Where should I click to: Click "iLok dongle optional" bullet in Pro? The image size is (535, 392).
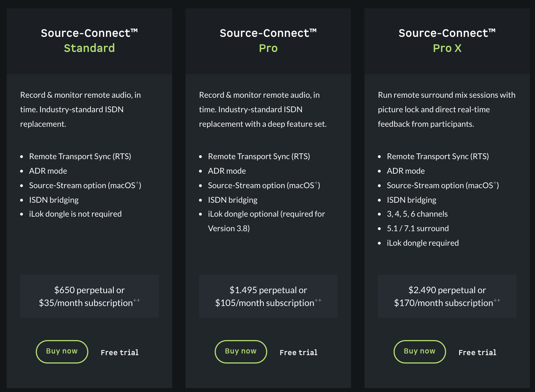(266, 214)
